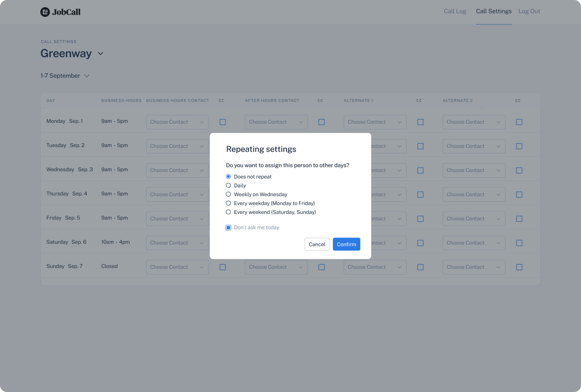
Task: Open Choose Contact for Saturday business hours
Action: click(x=177, y=243)
